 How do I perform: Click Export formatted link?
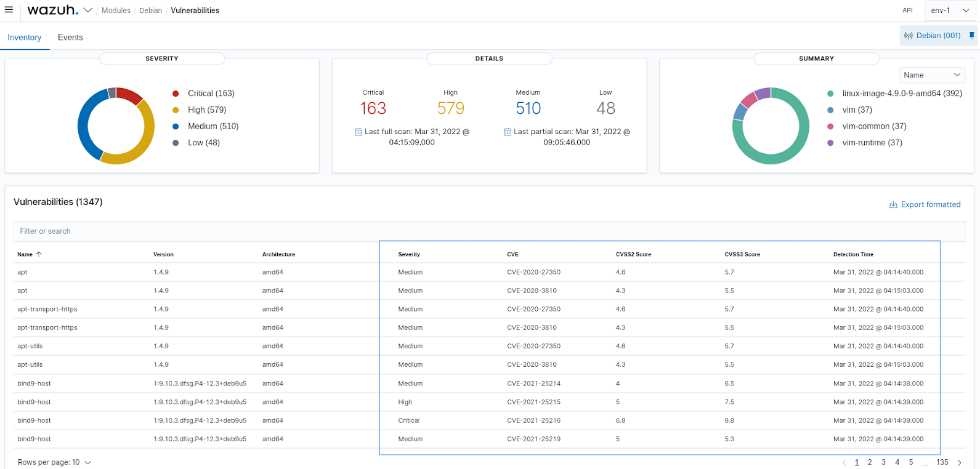925,204
